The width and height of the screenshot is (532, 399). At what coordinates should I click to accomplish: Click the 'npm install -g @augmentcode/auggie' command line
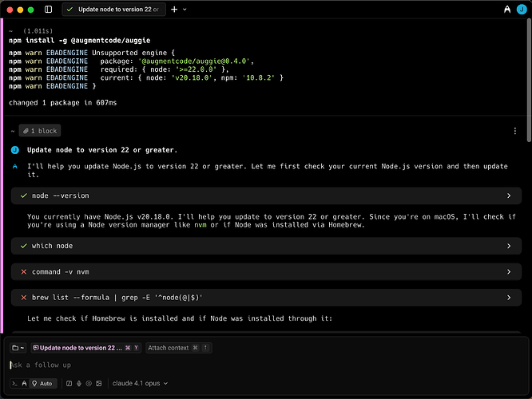(79, 41)
